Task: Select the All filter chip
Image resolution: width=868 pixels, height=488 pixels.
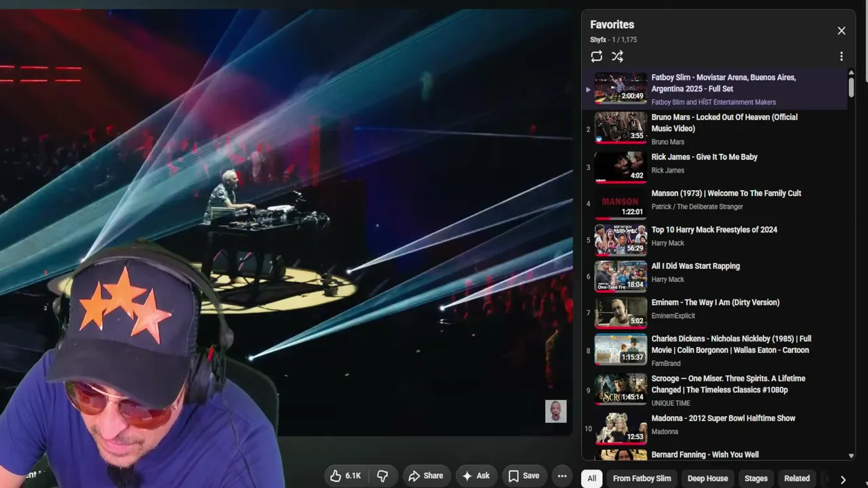Action: coord(592,479)
